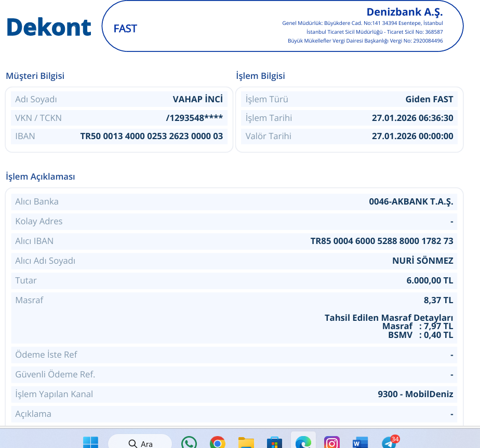The image size is (480, 448).
Task: Select the BSMV : 0,40 TL line
Action: (x=421, y=335)
